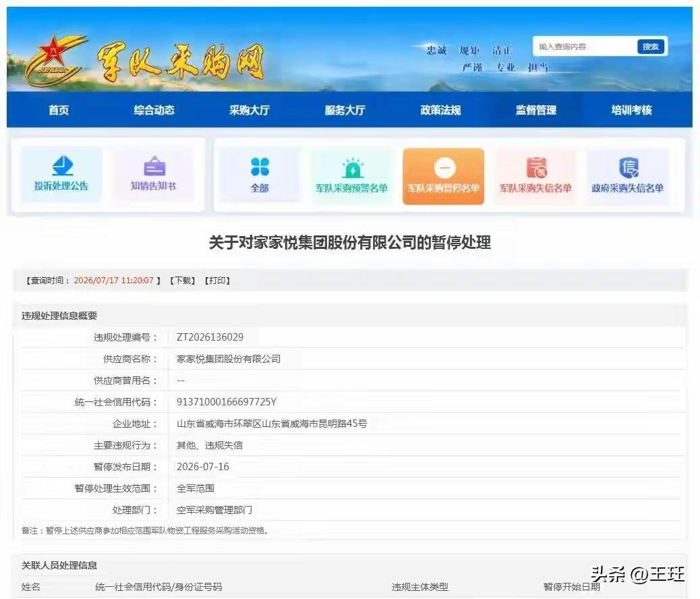The image size is (700, 599).
Task: Click the 姓名 column header
Action: (31, 587)
